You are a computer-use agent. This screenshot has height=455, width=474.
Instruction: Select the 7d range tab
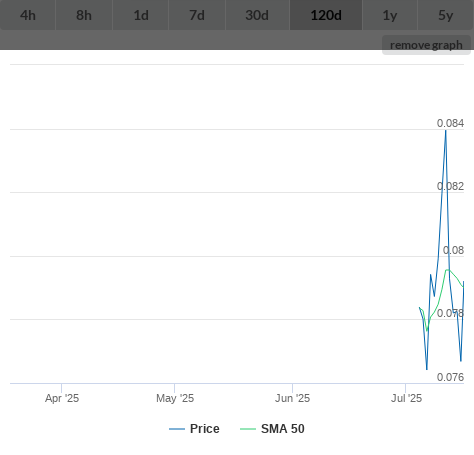click(x=197, y=15)
